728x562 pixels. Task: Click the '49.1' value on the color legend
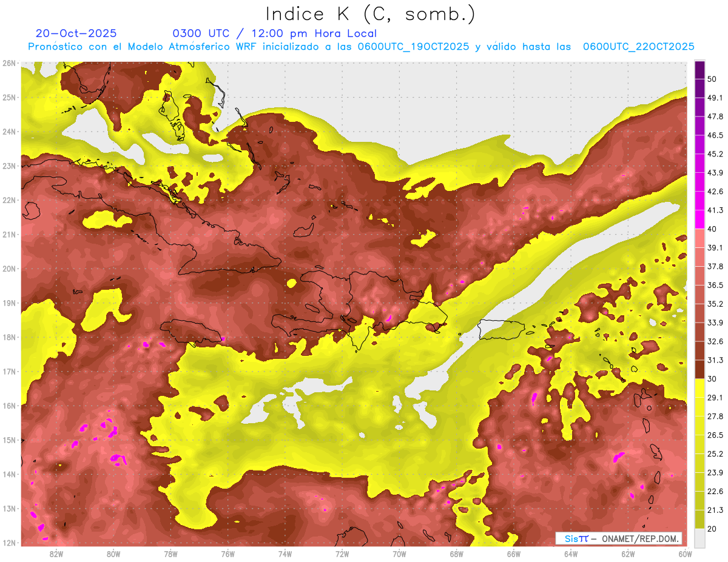715,98
